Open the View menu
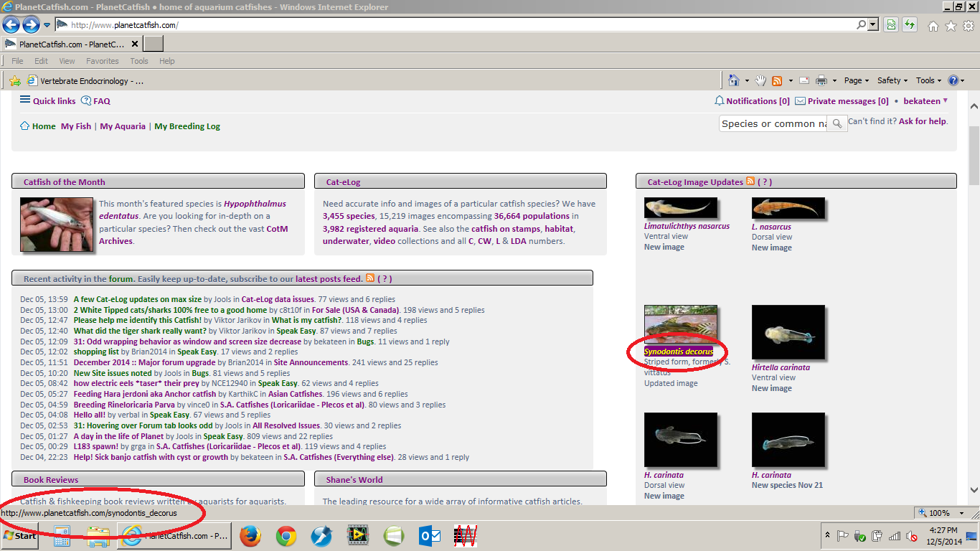The image size is (980, 551). click(x=67, y=61)
